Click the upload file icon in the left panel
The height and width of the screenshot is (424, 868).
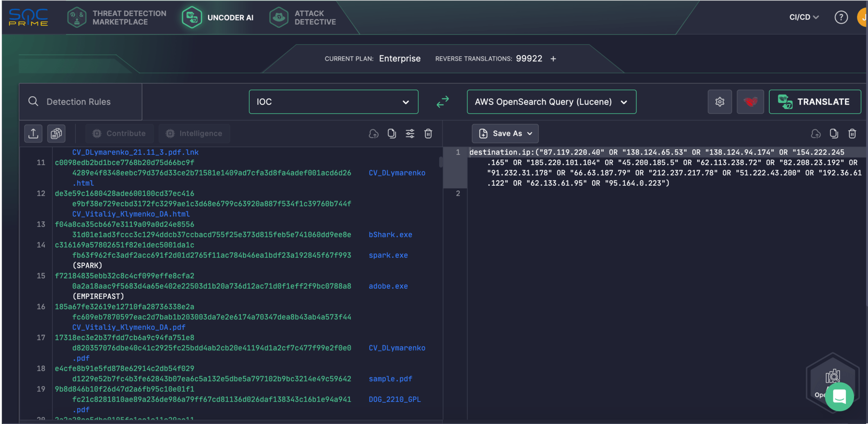[x=33, y=134]
